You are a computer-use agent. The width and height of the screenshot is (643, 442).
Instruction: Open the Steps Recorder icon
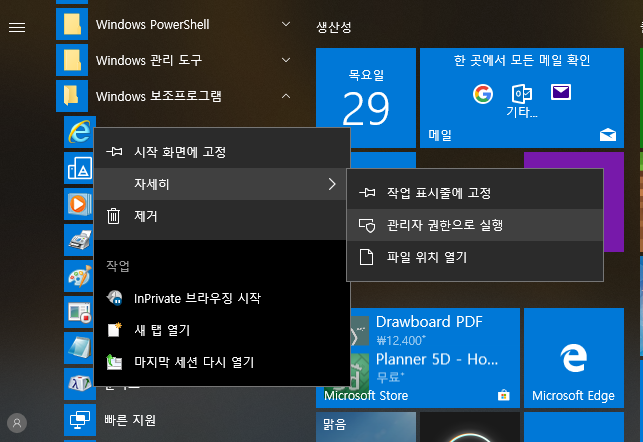(x=79, y=312)
